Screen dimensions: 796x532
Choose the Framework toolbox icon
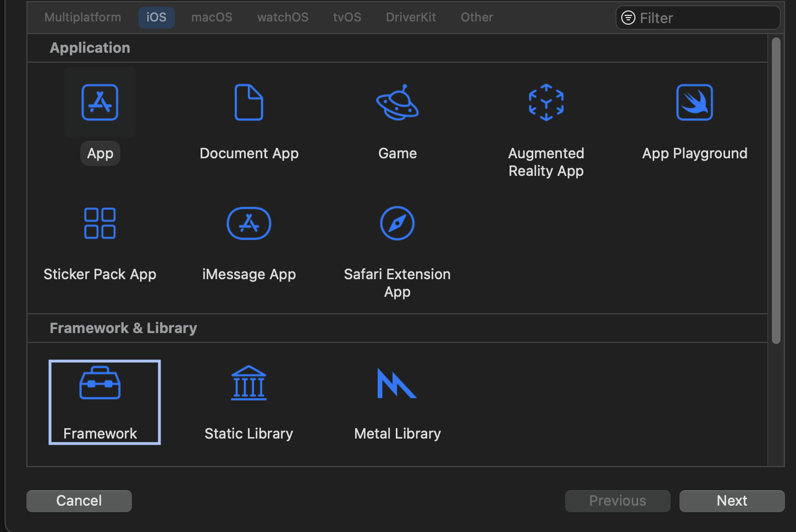point(100,383)
